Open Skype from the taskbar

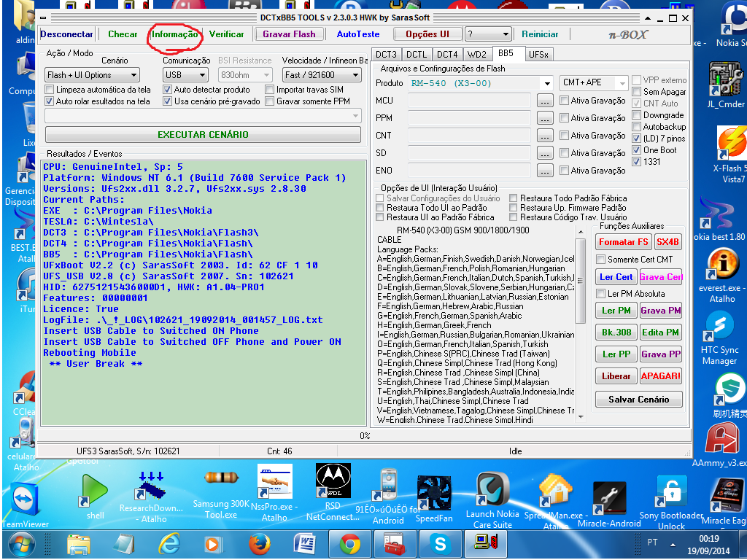[x=440, y=544]
